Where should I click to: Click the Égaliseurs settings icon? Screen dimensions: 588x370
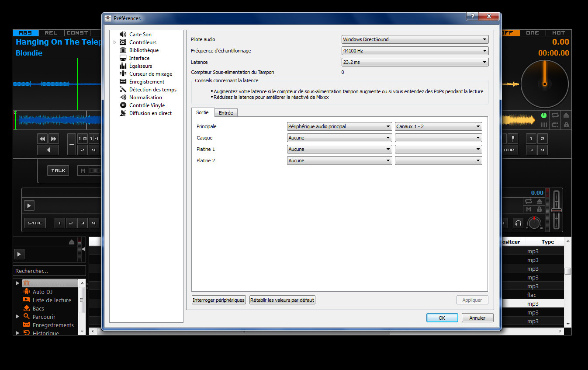123,66
